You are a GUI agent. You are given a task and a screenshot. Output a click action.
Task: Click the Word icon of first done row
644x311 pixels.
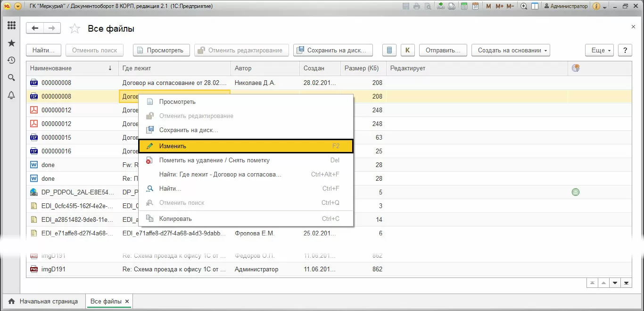click(34, 165)
